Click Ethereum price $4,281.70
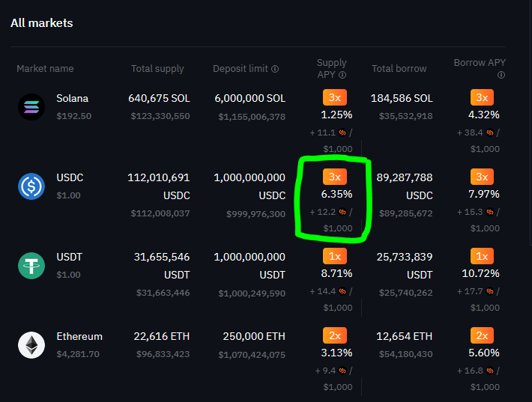This screenshot has width=532, height=402. (x=78, y=354)
